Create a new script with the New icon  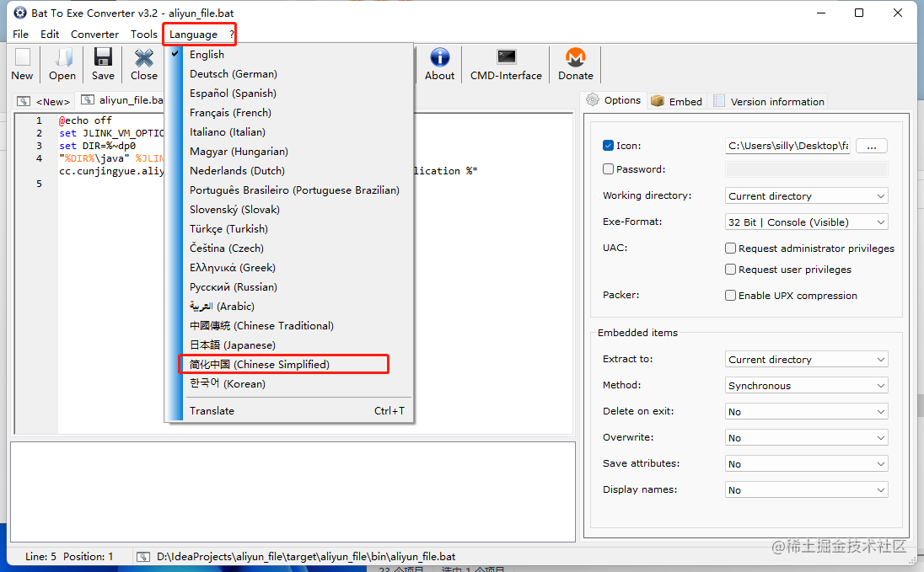click(21, 63)
